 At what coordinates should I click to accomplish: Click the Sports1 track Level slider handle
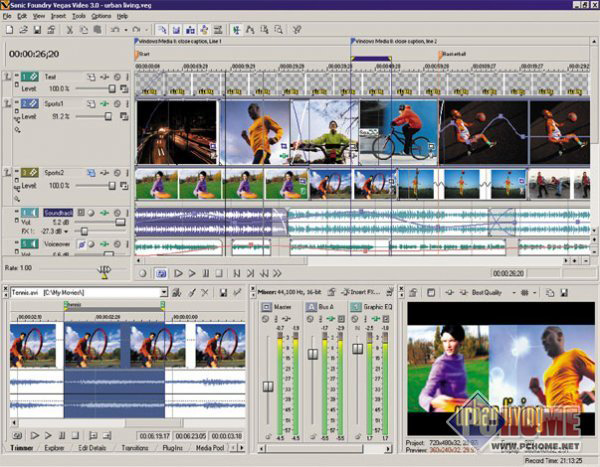point(108,116)
